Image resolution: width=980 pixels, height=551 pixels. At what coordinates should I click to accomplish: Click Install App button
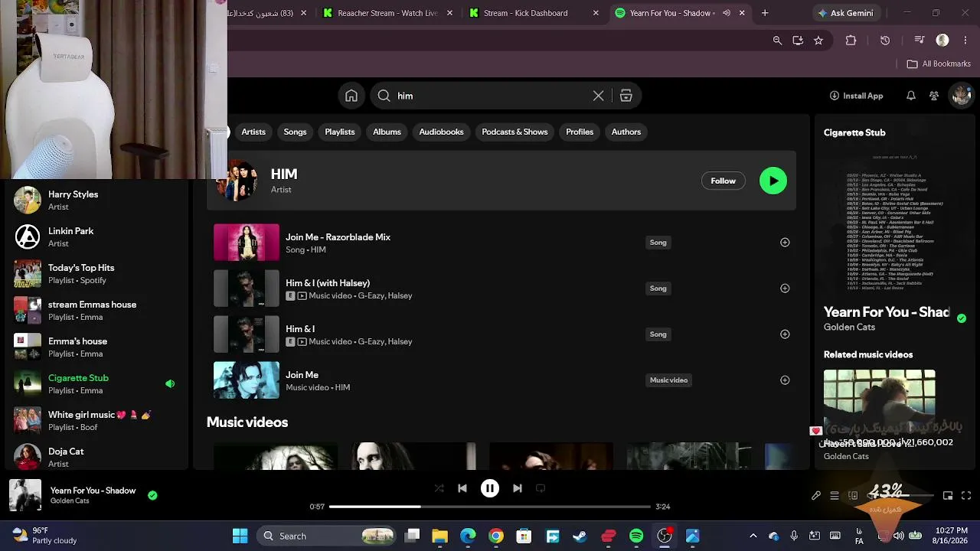point(856,96)
